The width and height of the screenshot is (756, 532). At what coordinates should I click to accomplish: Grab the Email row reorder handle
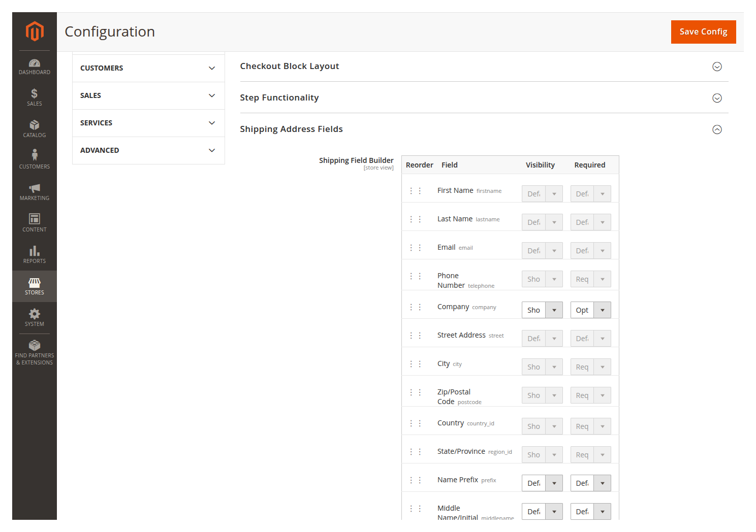click(x=416, y=248)
